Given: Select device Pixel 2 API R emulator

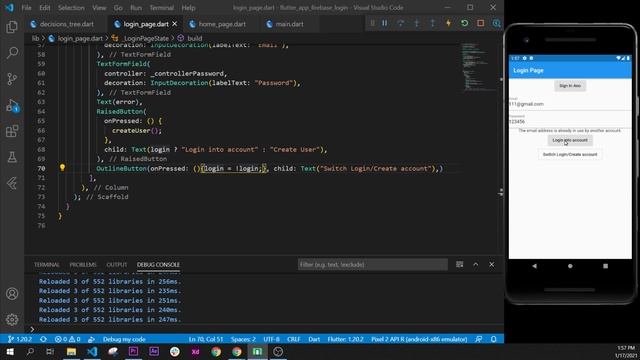Looking at the screenshot, I should click(x=419, y=339).
